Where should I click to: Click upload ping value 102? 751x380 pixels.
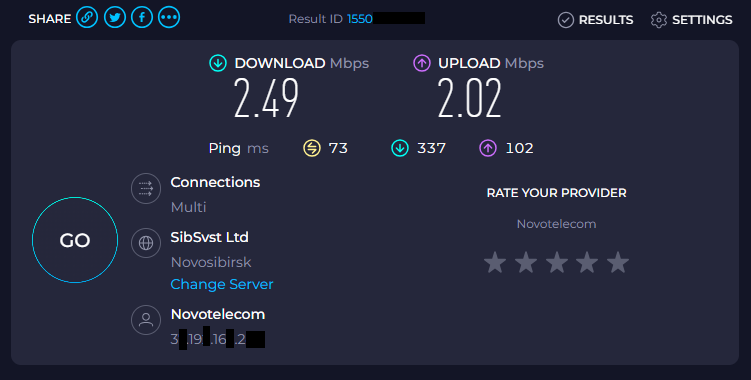click(519, 148)
